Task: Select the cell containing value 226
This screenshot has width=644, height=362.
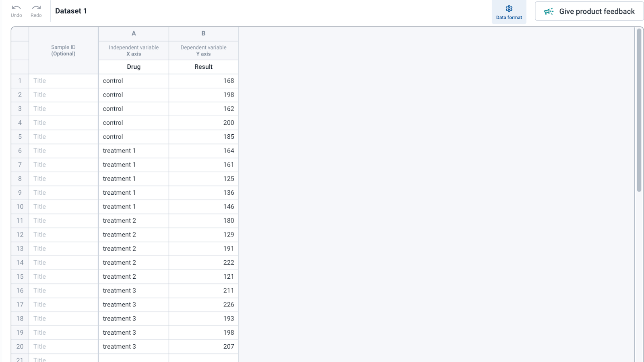Action: coord(203,304)
